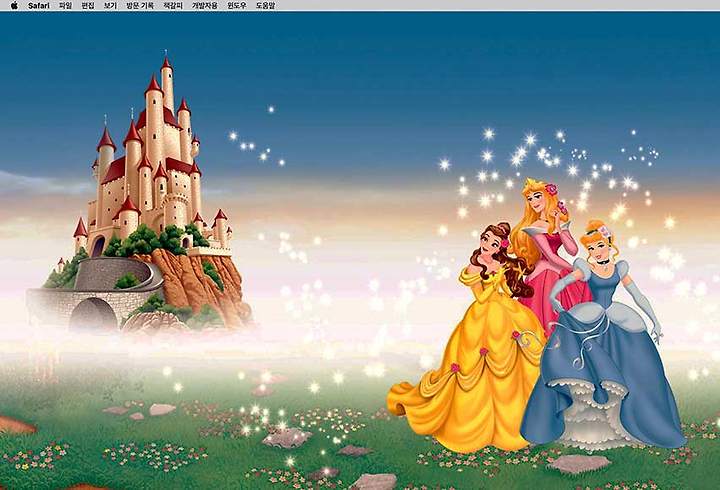Open the 개발자용 (Develop) menu

point(205,6)
